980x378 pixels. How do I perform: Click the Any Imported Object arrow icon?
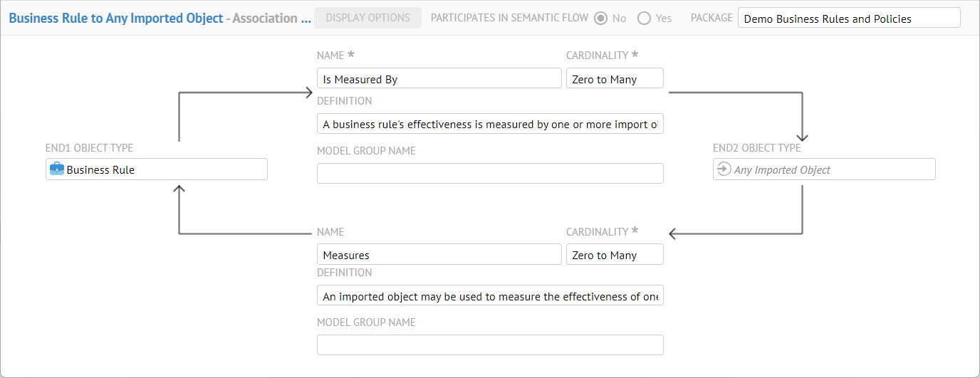(x=723, y=169)
